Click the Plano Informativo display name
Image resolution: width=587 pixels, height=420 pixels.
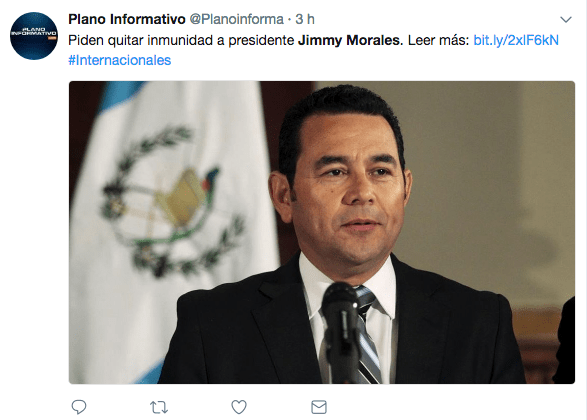coord(127,19)
